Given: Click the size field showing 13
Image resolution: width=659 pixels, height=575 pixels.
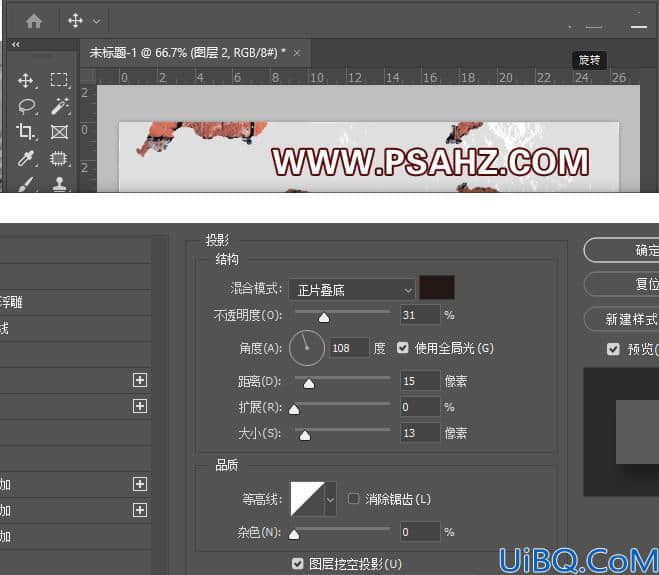Looking at the screenshot, I should tap(420, 433).
